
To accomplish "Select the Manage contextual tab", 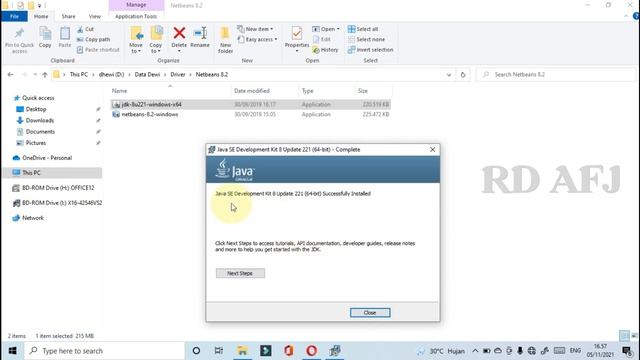I will 136,5.
